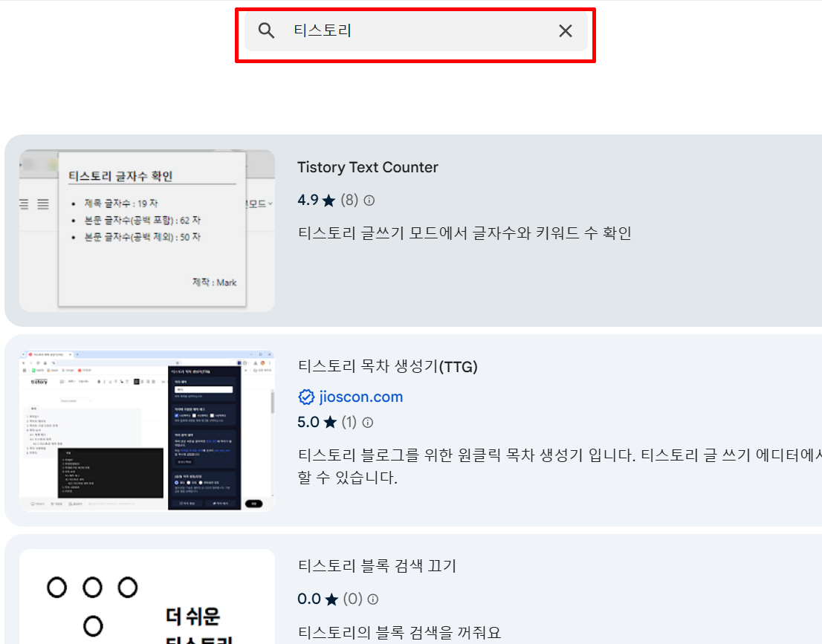Open the Tistory Text Counter thumbnail
Image resolution: width=822 pixels, height=644 pixels.
tap(147, 230)
